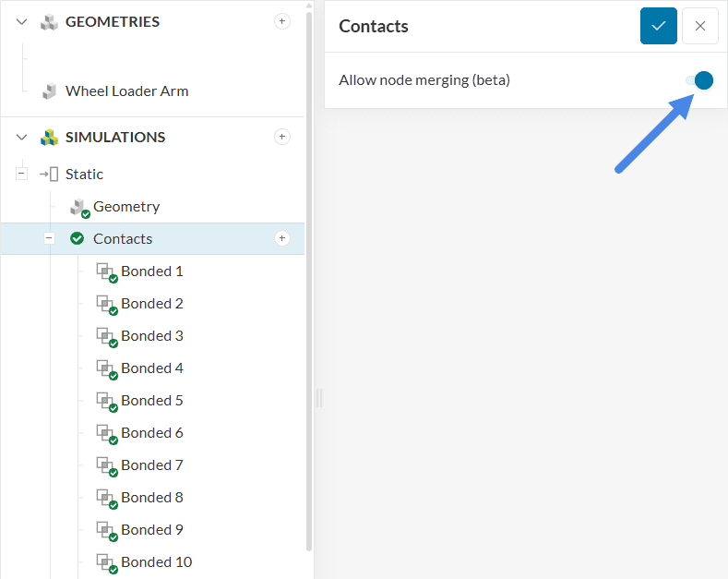Toggle Allow node merging switch
Image resolution: width=728 pixels, height=579 pixels.
point(700,80)
